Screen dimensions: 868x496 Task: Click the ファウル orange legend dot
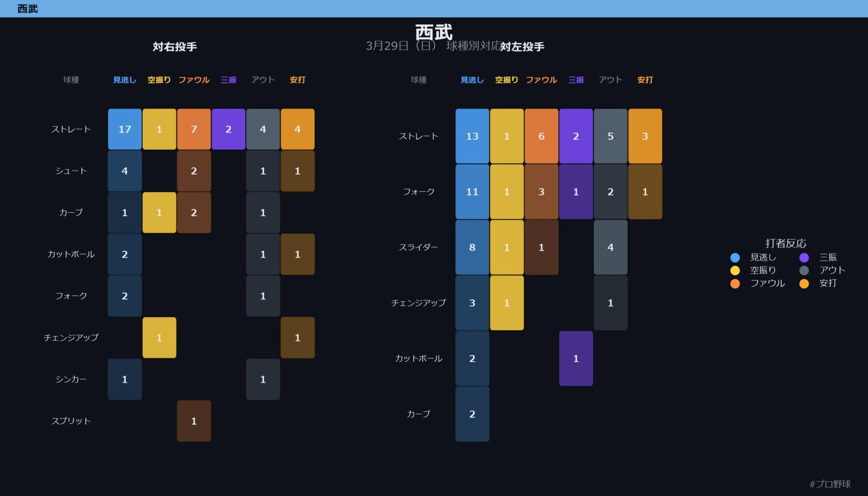735,283
